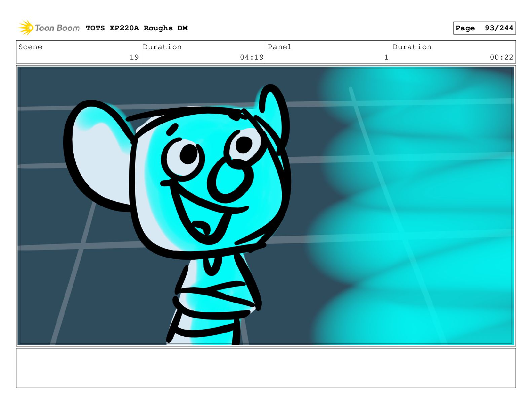Click the 'Duration' label above 04:19

click(162, 47)
